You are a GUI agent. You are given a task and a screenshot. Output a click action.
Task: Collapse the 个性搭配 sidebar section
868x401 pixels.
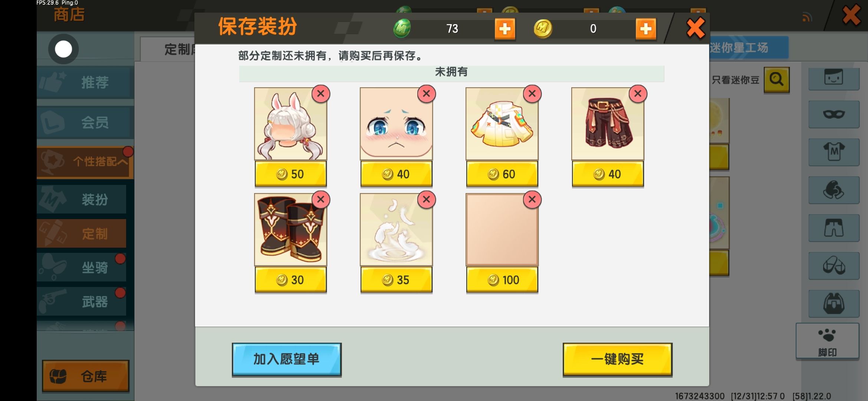[85, 162]
